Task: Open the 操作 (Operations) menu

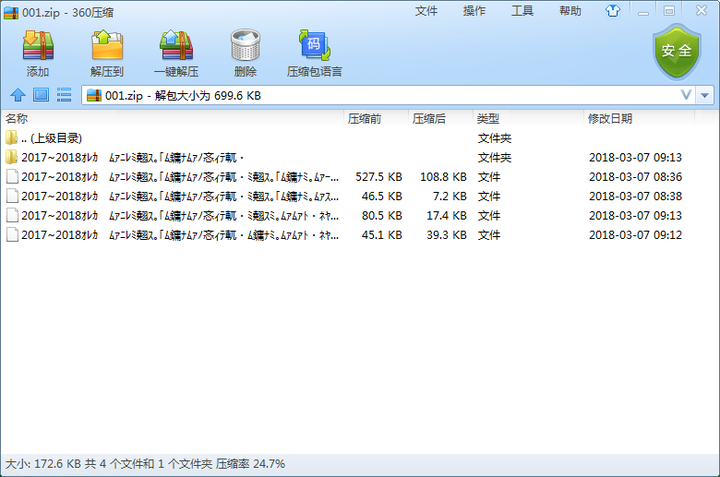Action: point(474,11)
